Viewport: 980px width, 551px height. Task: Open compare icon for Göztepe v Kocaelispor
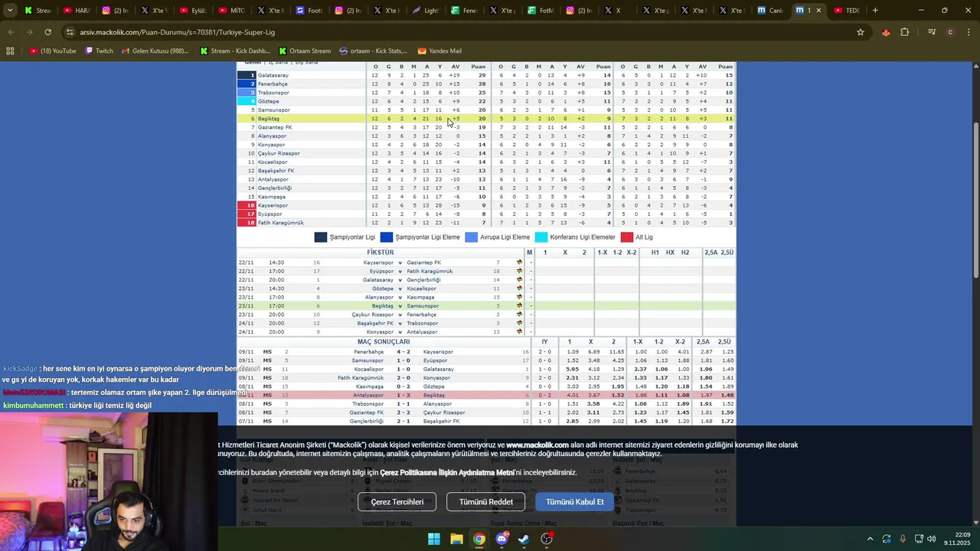[x=519, y=289]
